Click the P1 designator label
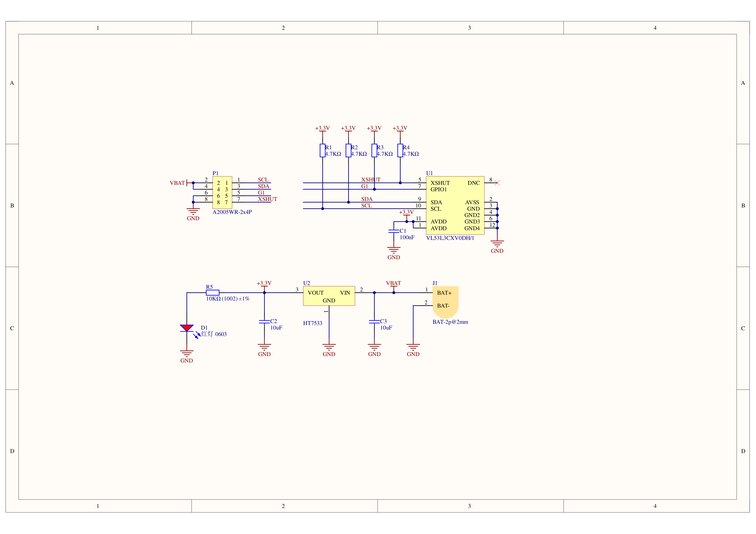 tap(215, 174)
